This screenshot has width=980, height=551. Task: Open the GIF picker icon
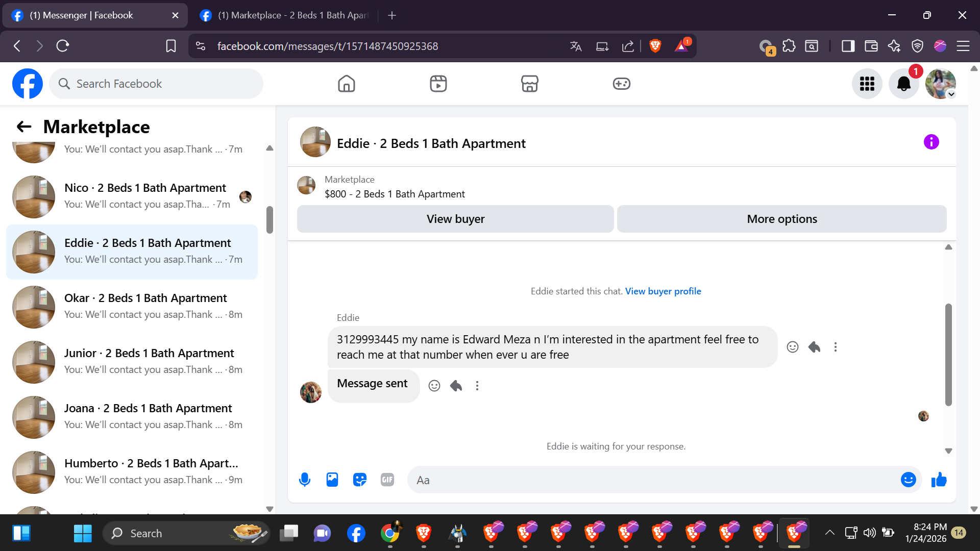(x=387, y=480)
